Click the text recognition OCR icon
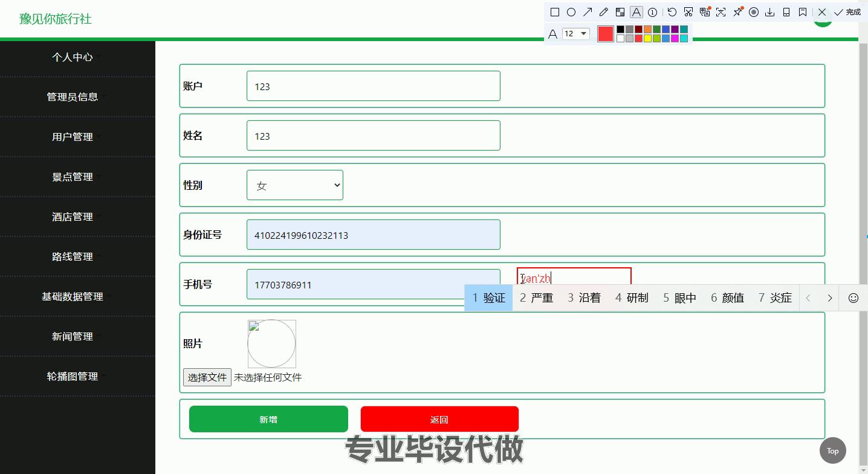The image size is (868, 474). pyautogui.click(x=721, y=12)
